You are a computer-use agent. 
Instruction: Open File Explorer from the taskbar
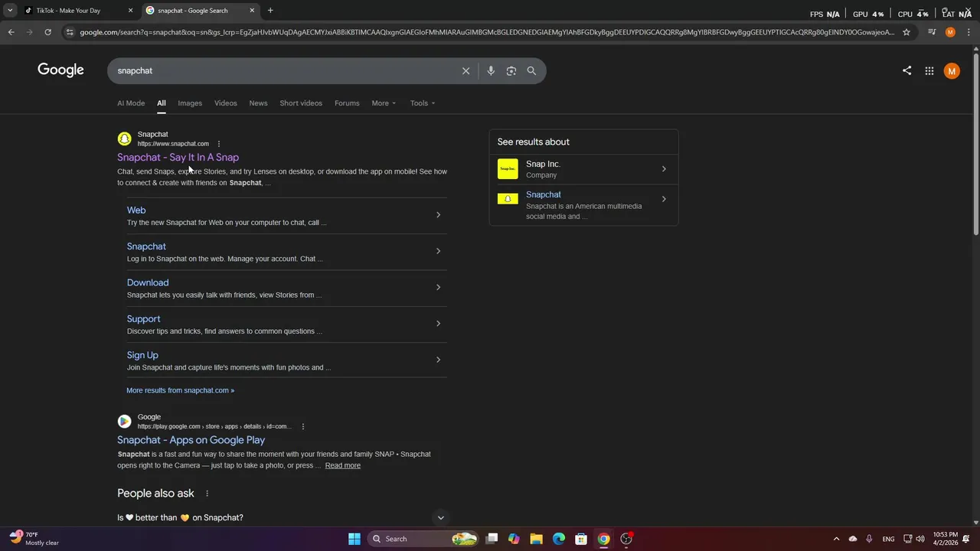(536, 539)
